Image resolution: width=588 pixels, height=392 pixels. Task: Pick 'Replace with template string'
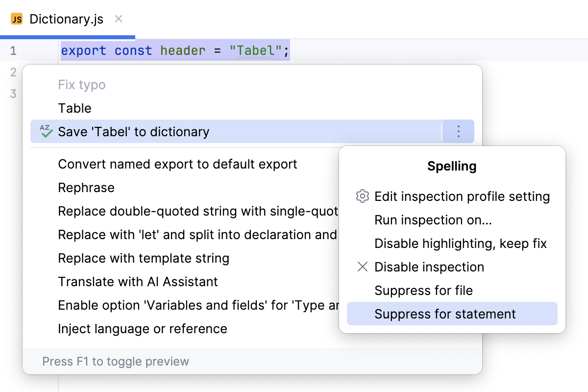click(144, 258)
